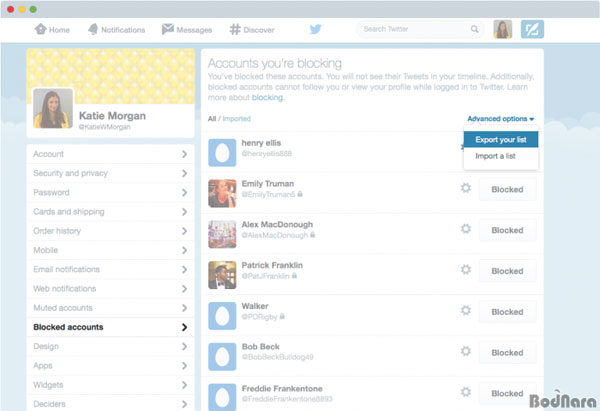Click the search magnifier icon
The width and height of the screenshot is (600, 411).
[474, 29]
